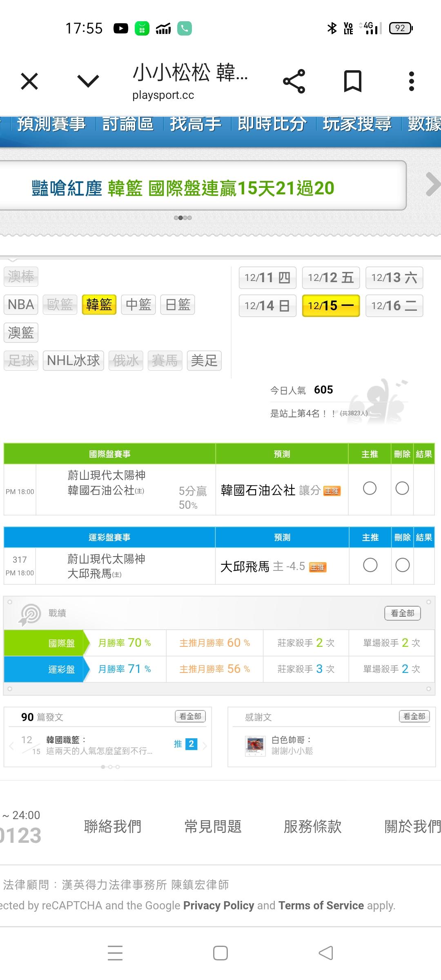Advance banner with right chevron arrow
This screenshot has width=441, height=980.
point(432,185)
